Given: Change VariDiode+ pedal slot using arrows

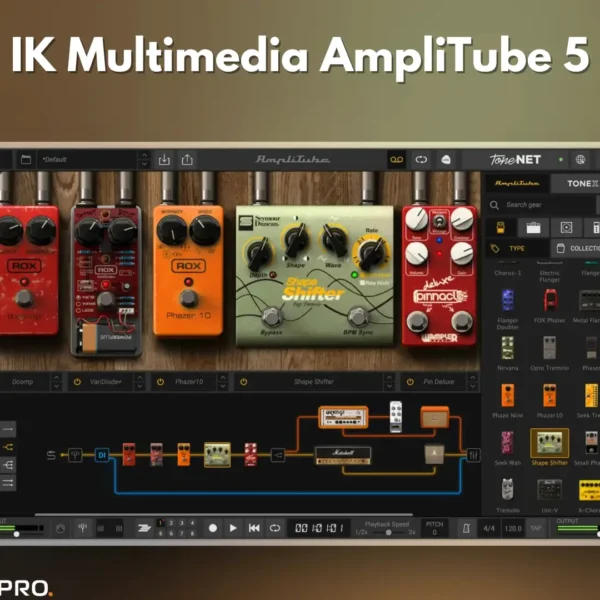Looking at the screenshot, I should (x=139, y=382).
